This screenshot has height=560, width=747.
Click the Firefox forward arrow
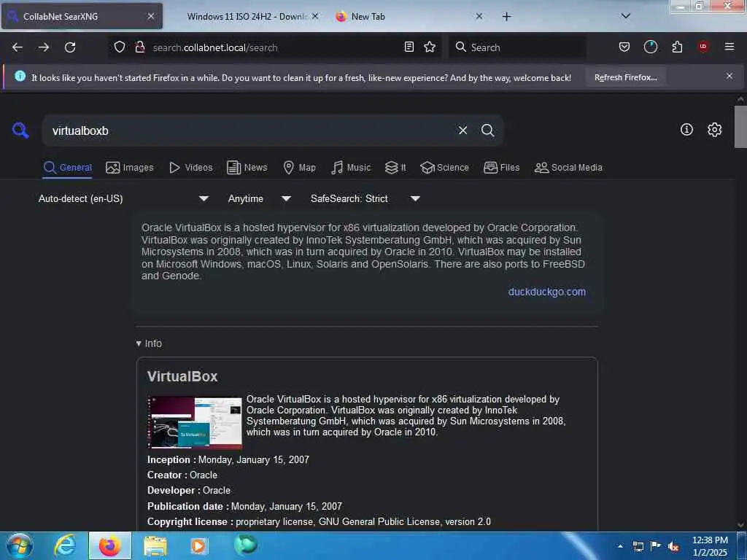pos(44,47)
